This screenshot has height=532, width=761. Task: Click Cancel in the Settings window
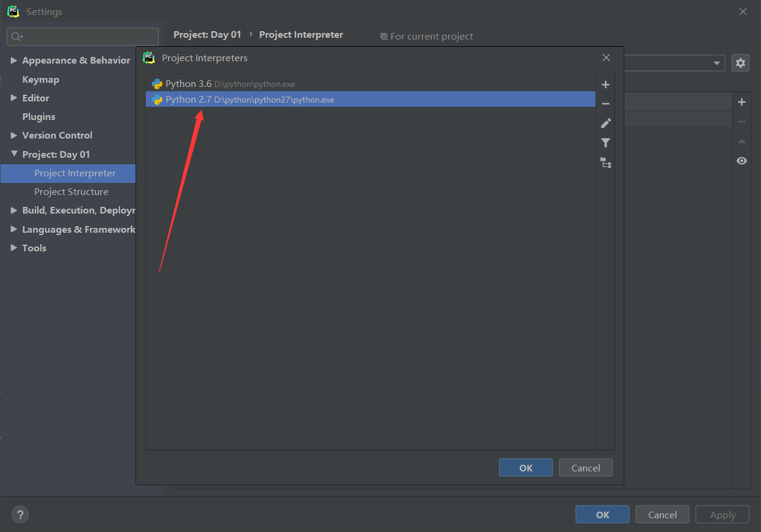tap(663, 515)
